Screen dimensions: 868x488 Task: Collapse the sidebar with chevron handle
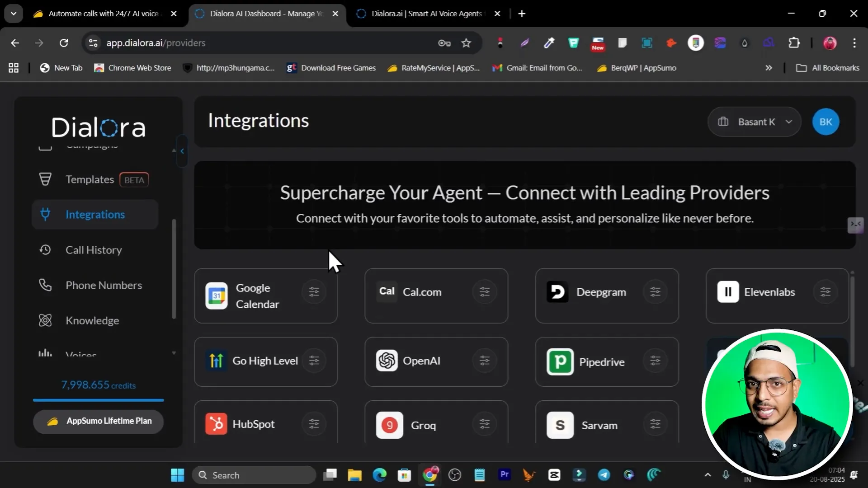tap(182, 151)
